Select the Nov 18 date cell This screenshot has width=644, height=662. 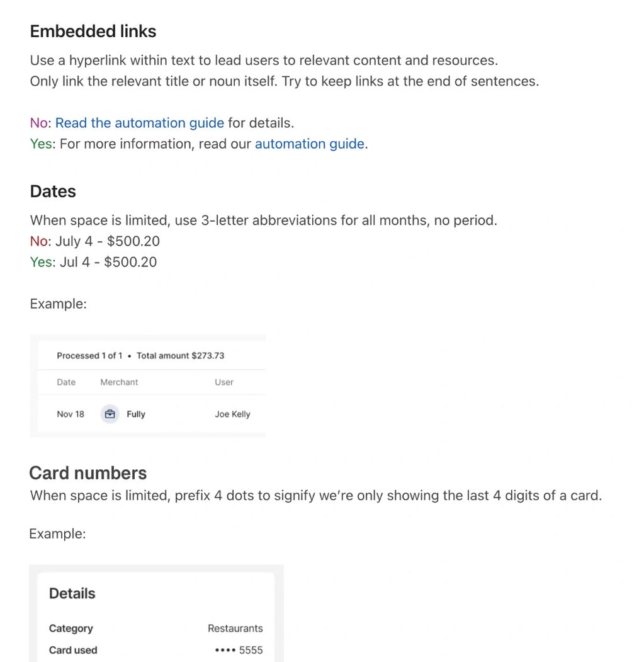tap(71, 414)
